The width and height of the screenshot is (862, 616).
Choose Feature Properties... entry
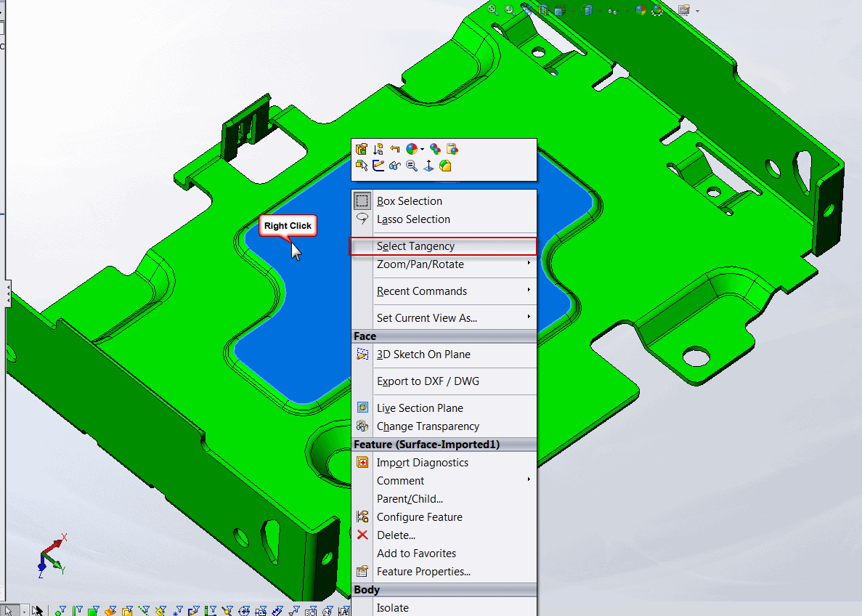pyautogui.click(x=444, y=572)
